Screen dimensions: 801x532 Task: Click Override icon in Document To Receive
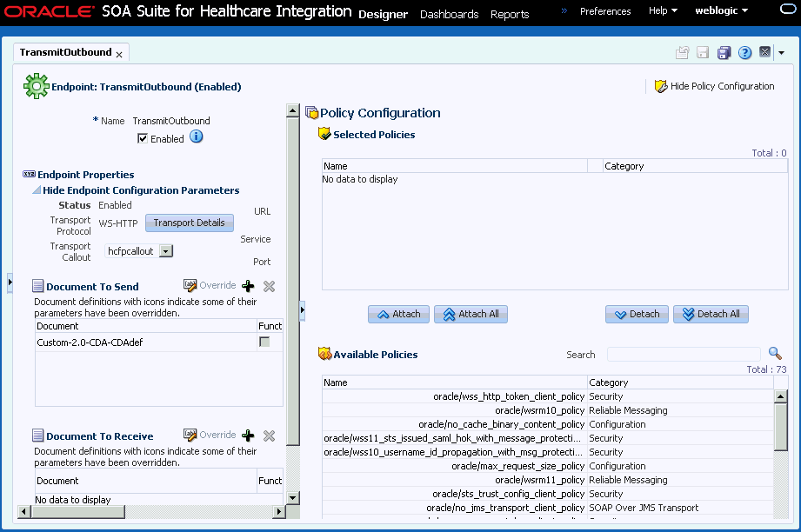[190, 435]
